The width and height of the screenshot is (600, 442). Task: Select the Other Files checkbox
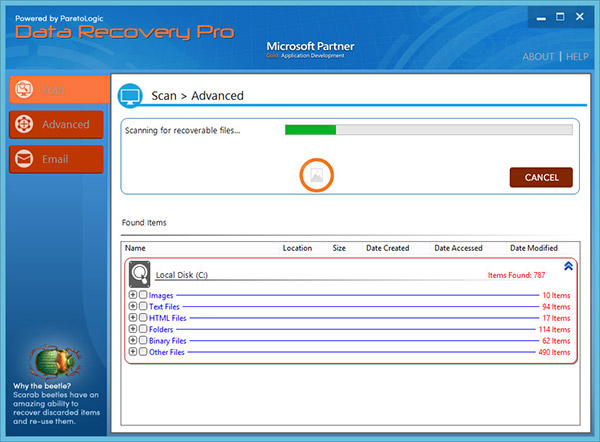[x=143, y=352]
